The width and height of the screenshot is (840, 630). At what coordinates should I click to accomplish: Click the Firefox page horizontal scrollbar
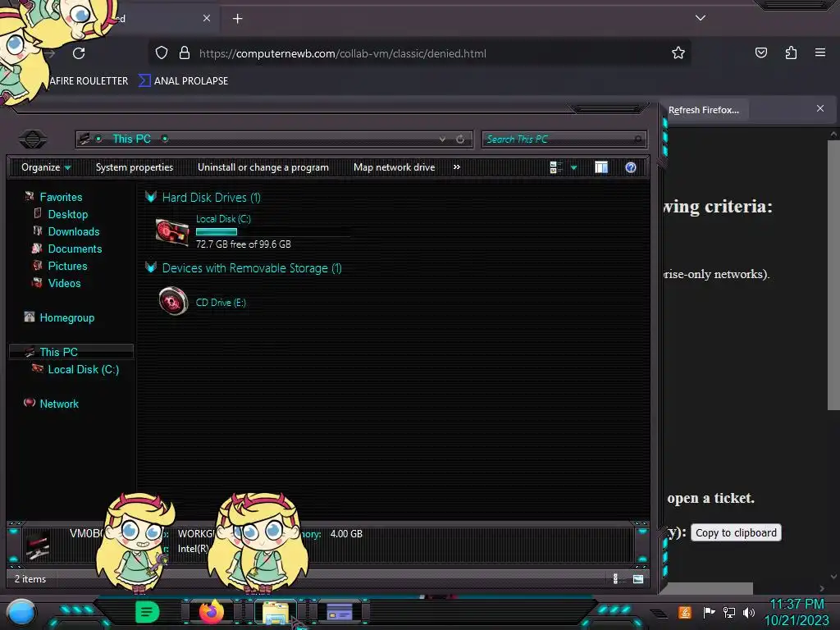click(709, 589)
